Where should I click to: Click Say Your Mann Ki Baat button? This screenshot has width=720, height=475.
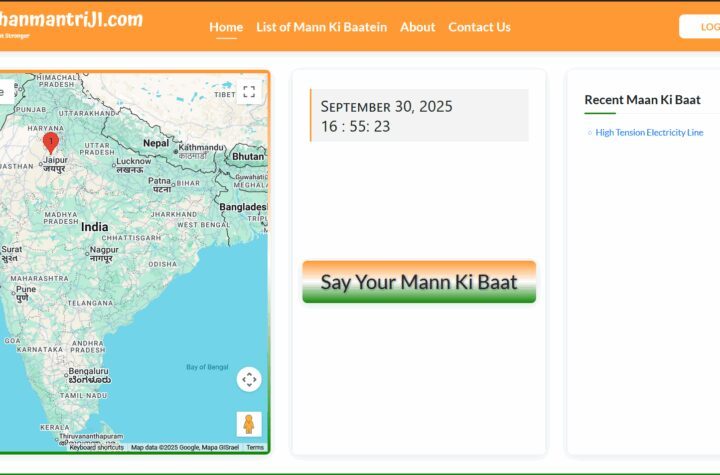tap(419, 282)
